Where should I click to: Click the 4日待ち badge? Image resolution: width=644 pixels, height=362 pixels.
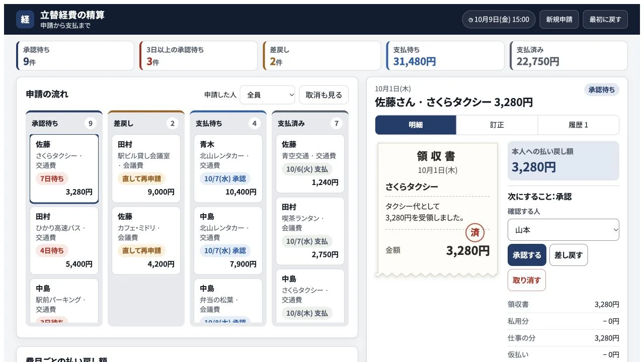coord(52,250)
